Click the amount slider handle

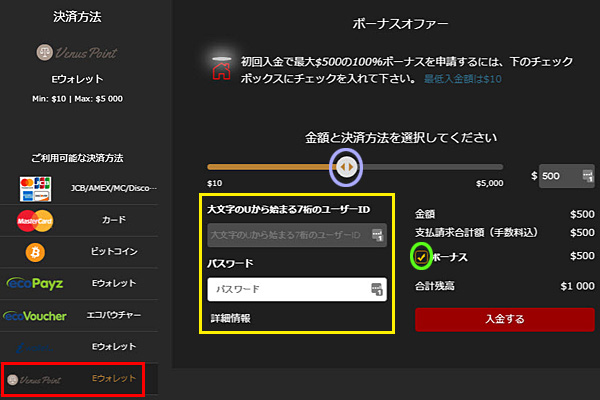coord(346,167)
